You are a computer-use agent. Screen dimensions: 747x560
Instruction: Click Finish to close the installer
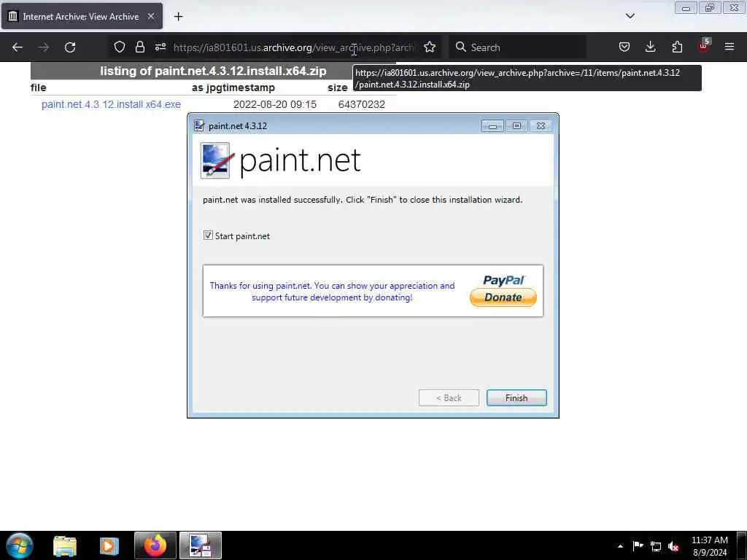tap(516, 398)
